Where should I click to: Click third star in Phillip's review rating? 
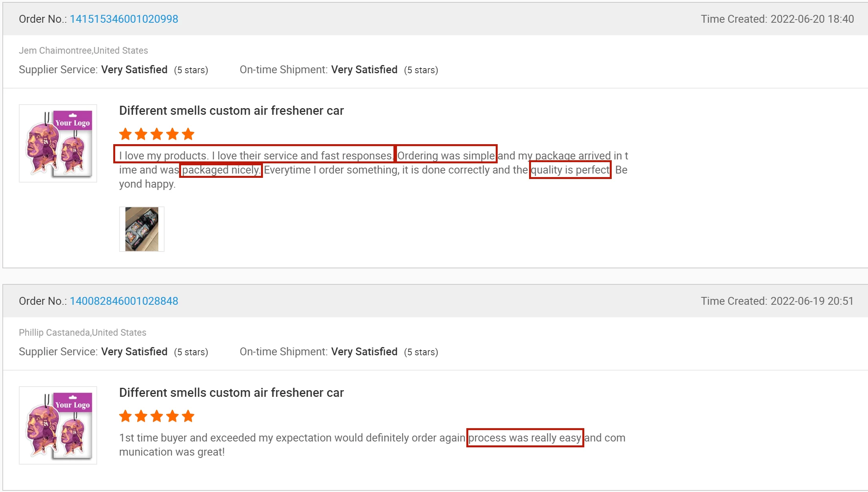point(157,416)
